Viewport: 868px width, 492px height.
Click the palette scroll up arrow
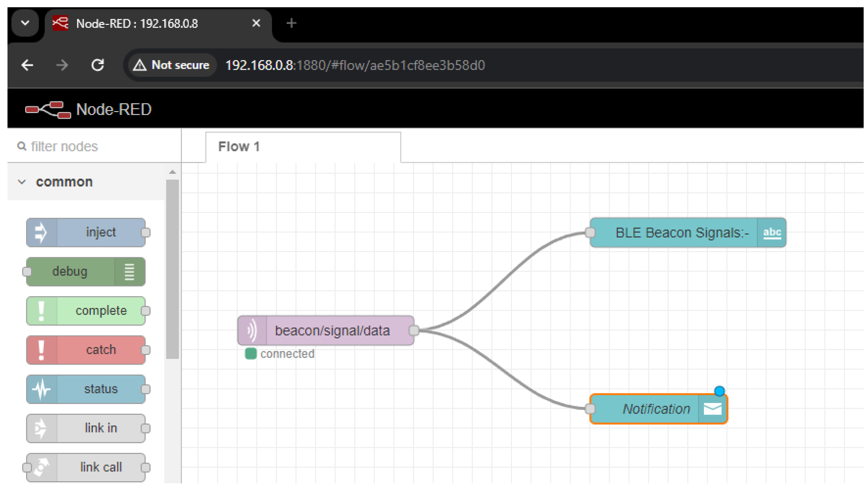172,172
